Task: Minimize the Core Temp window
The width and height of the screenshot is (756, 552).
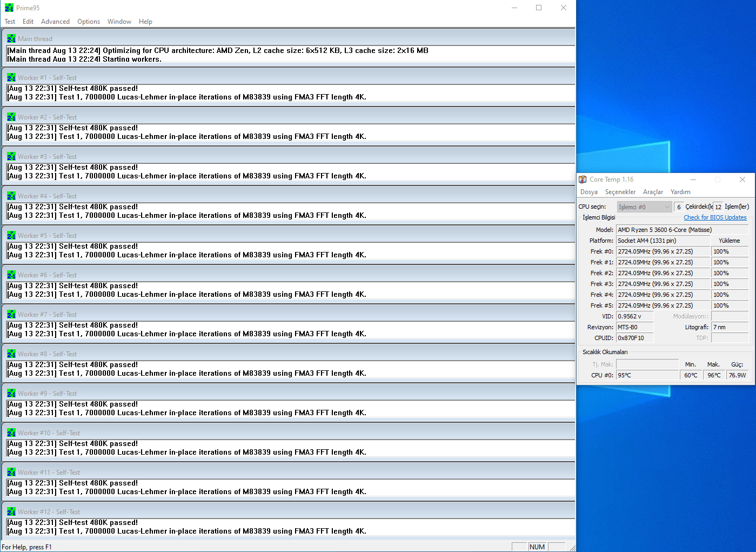Action: [x=693, y=179]
